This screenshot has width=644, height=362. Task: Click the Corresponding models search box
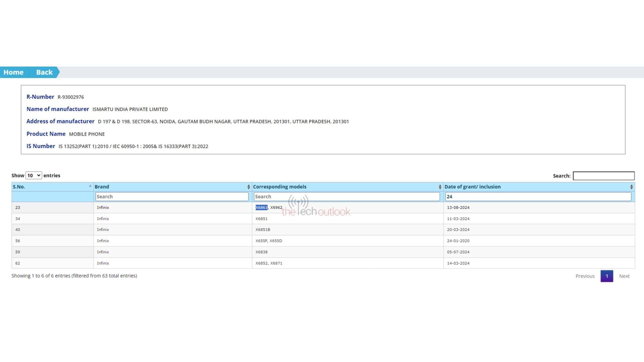point(347,197)
